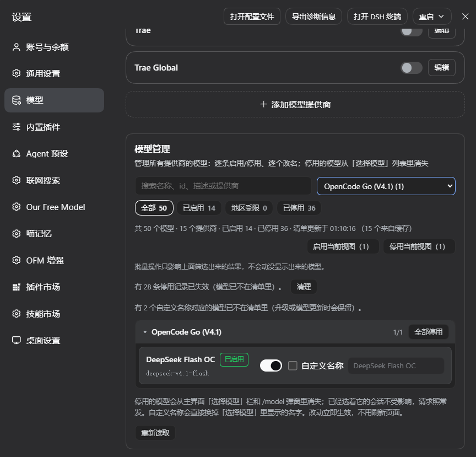476x457 pixels.
Task: Click the grid icon beside 插件市场
Action: 17,287
